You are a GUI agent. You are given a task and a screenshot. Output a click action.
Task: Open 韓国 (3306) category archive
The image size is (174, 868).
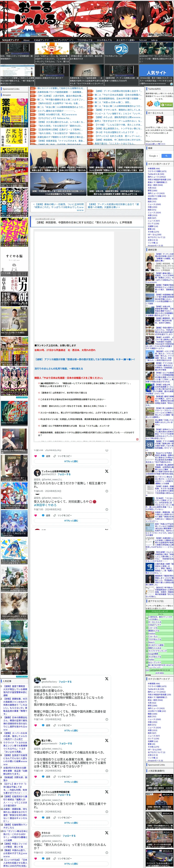click(152, 198)
